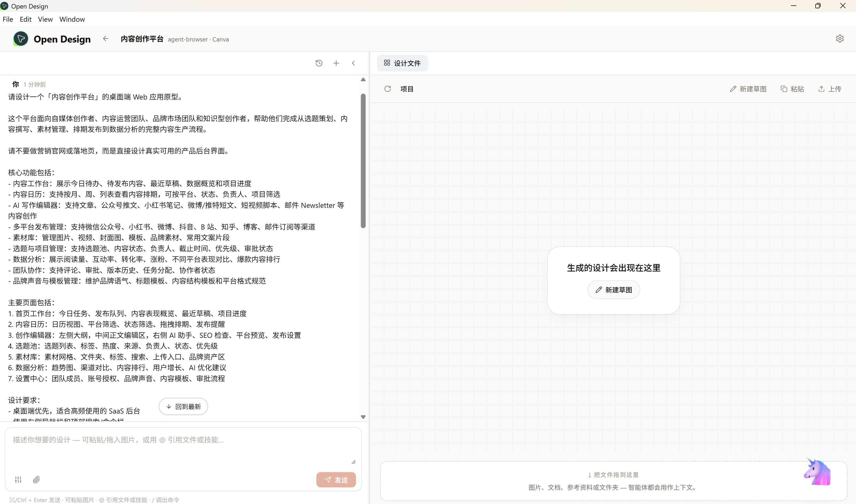856x504 pixels.
Task: Open the View menu
Action: point(45,19)
